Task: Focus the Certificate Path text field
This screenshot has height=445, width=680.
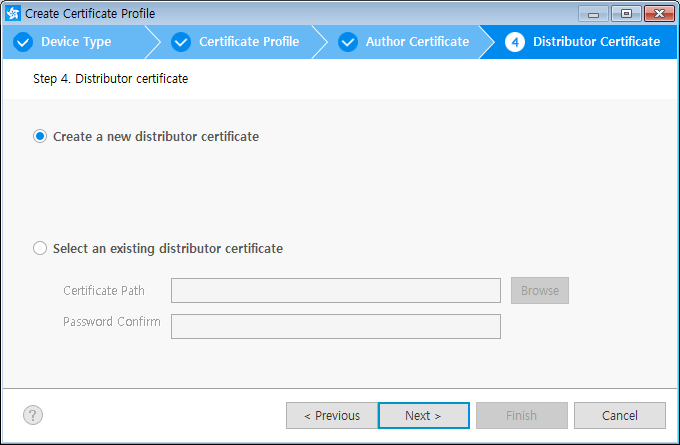Action: (335, 291)
